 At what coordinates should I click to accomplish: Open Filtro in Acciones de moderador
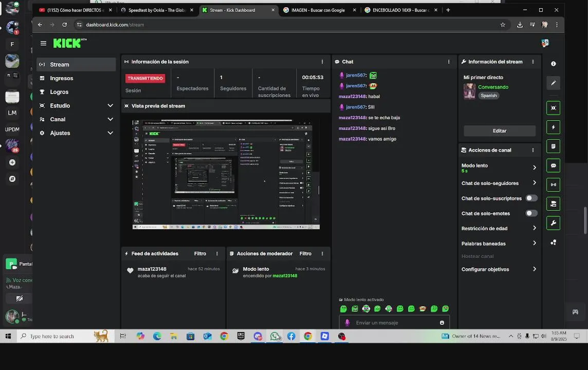305,254
